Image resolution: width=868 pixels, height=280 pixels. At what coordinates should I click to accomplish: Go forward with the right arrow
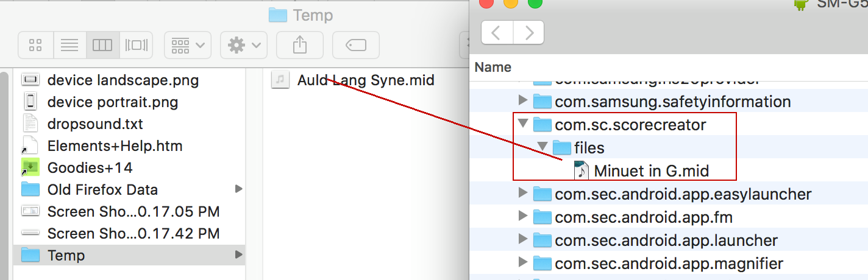tap(529, 32)
